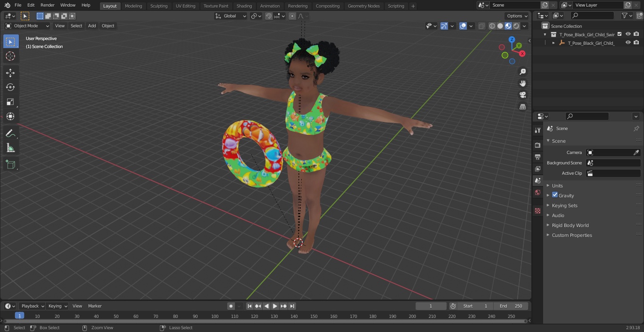Viewport: 644px width, 332px height.
Task: Switch to wireframe viewport shading
Action: pyautogui.click(x=492, y=26)
